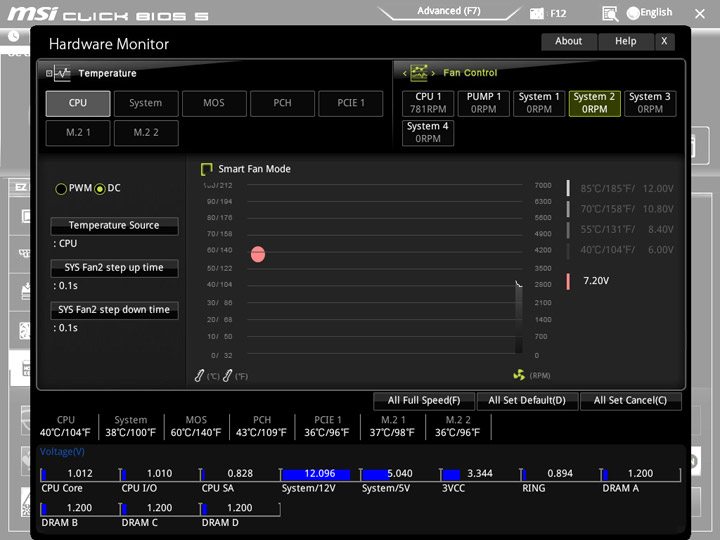Click the All Set Default(D) button

tap(527, 401)
